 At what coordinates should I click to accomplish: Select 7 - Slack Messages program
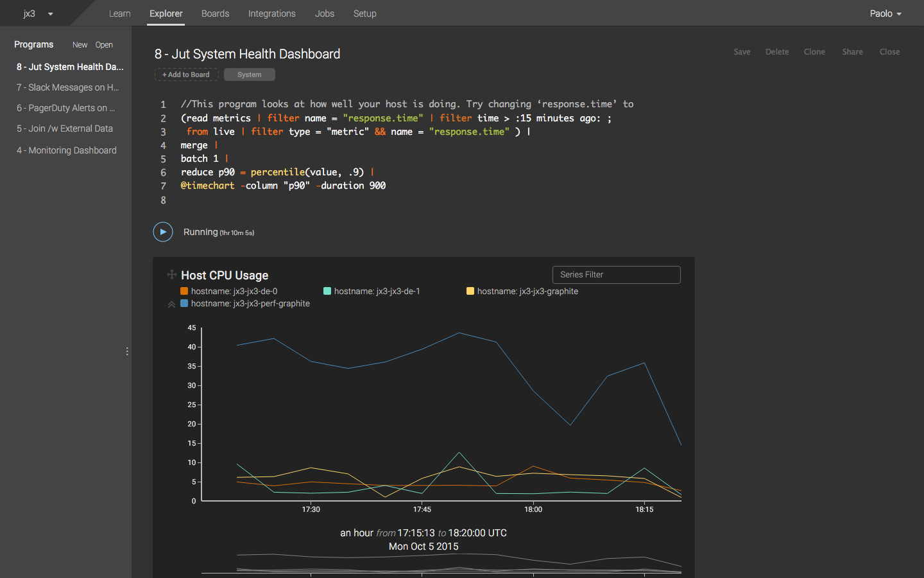click(68, 87)
